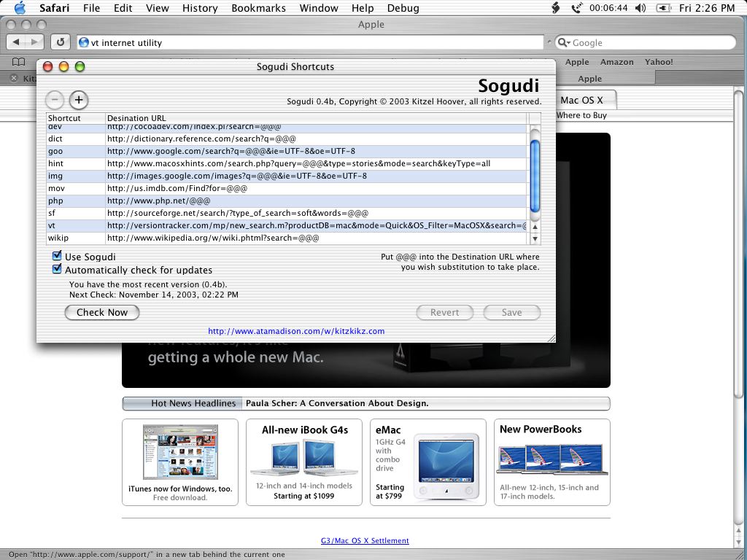Switch to the Mac OS X tab
The height and width of the screenshot is (560, 747).
pyautogui.click(x=581, y=100)
